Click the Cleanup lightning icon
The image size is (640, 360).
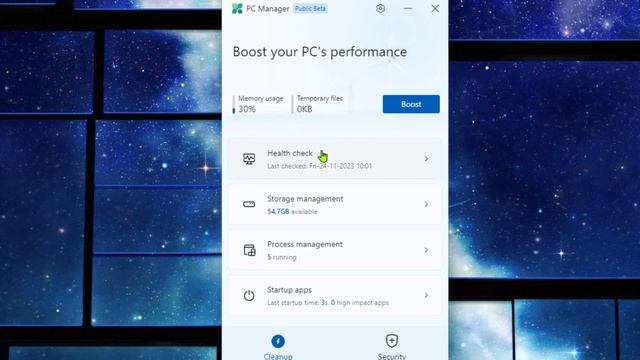click(278, 341)
